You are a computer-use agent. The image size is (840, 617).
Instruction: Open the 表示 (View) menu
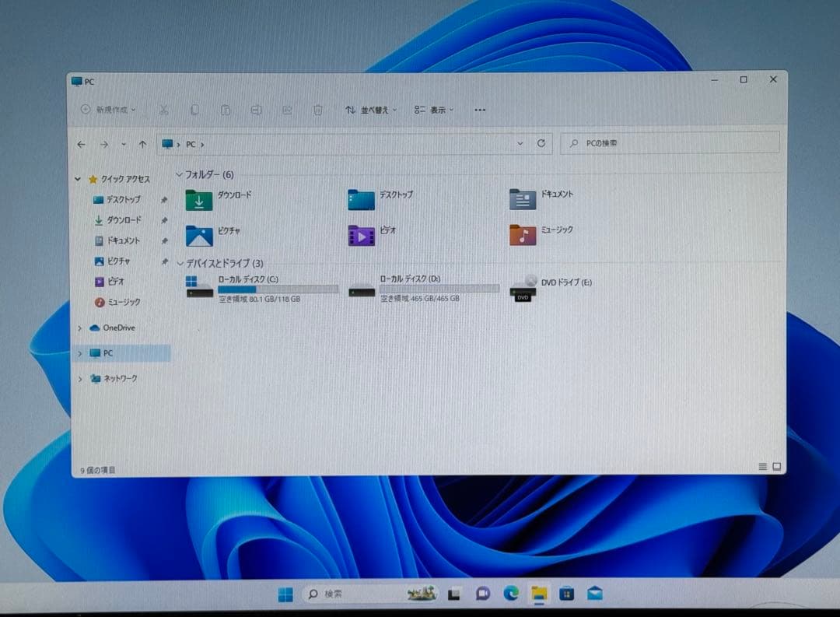[x=433, y=110]
